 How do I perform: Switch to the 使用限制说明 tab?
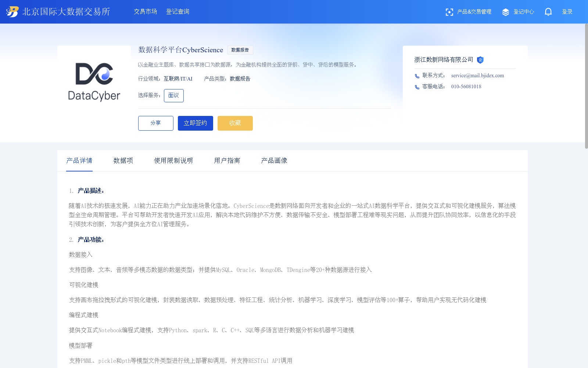173,161
